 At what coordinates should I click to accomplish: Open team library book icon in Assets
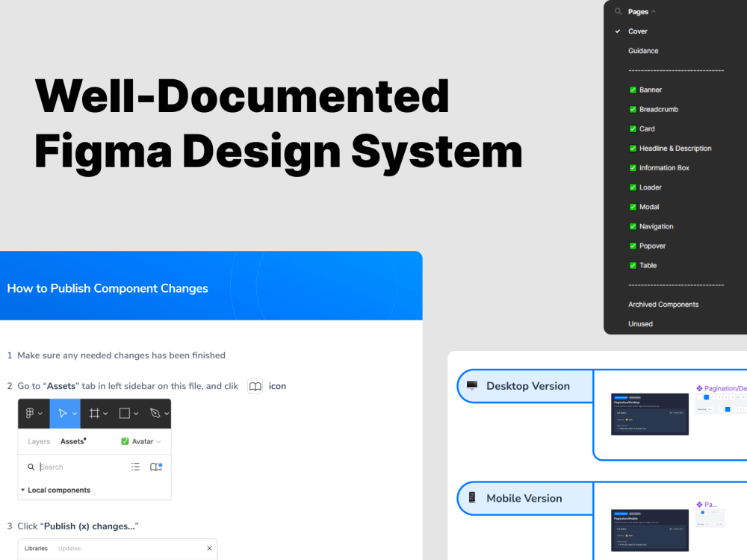pyautogui.click(x=156, y=467)
